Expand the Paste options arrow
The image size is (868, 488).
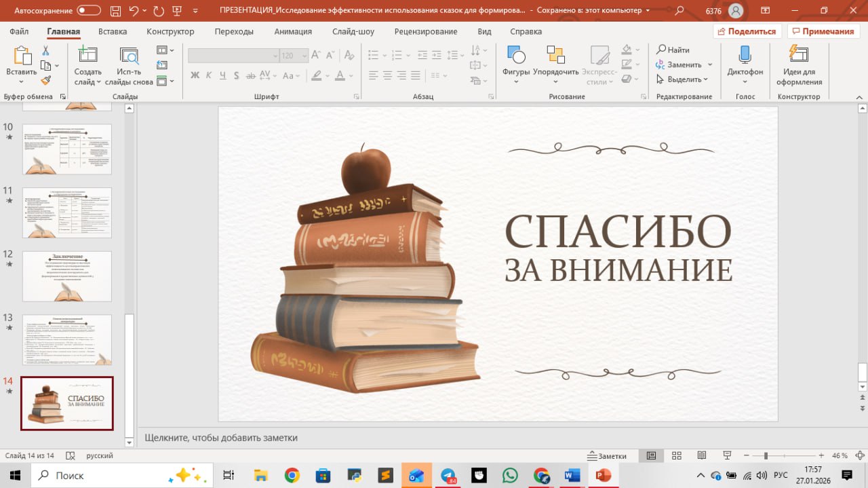(22, 81)
